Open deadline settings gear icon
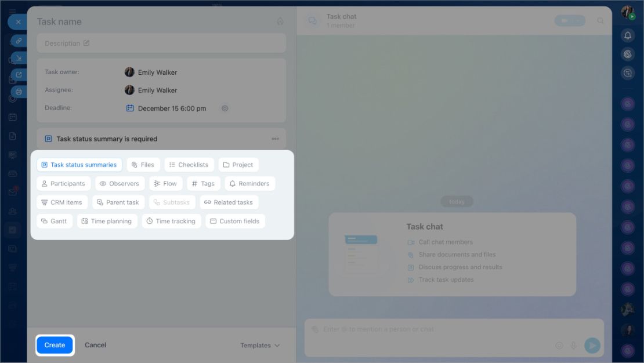 [225, 108]
